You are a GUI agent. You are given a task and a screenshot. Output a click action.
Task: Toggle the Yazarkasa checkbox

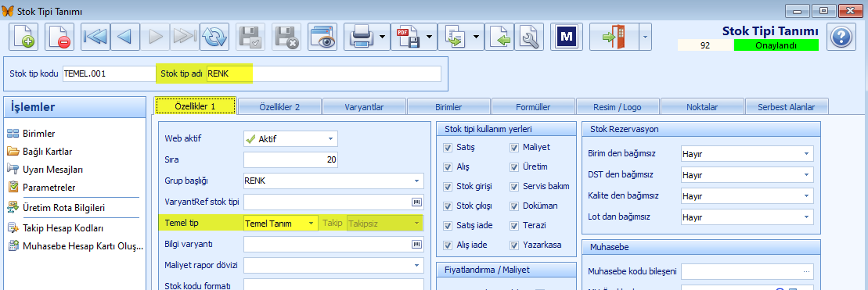point(513,245)
